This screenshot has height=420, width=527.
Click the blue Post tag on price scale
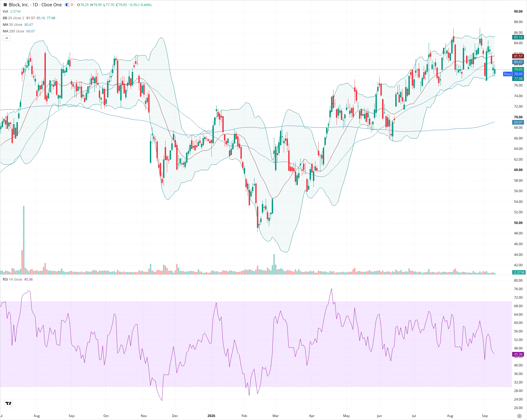point(508,74)
